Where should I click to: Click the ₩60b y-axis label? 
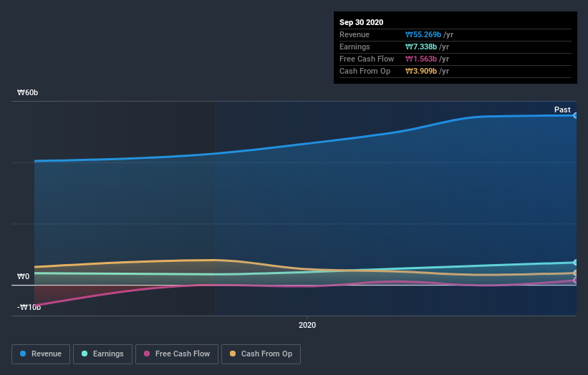[27, 92]
